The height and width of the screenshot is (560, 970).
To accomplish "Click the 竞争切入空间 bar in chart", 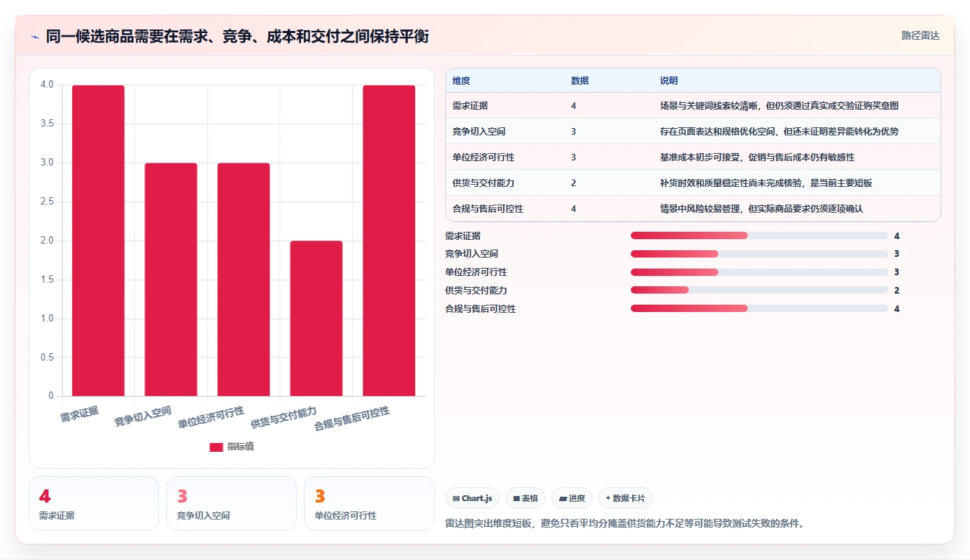I will [x=171, y=280].
